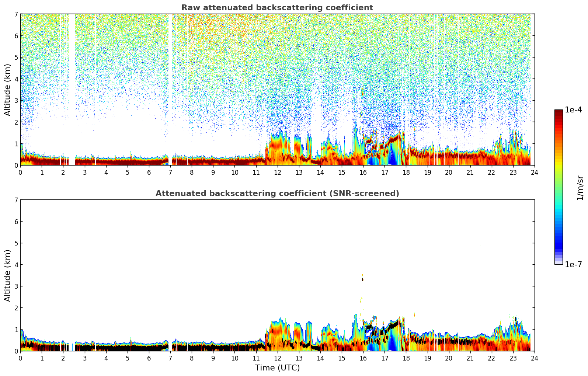This screenshot has width=588, height=376.
Task: Click the 2 km altitude tick of the SNR-screened plot
Action: (x=16, y=308)
